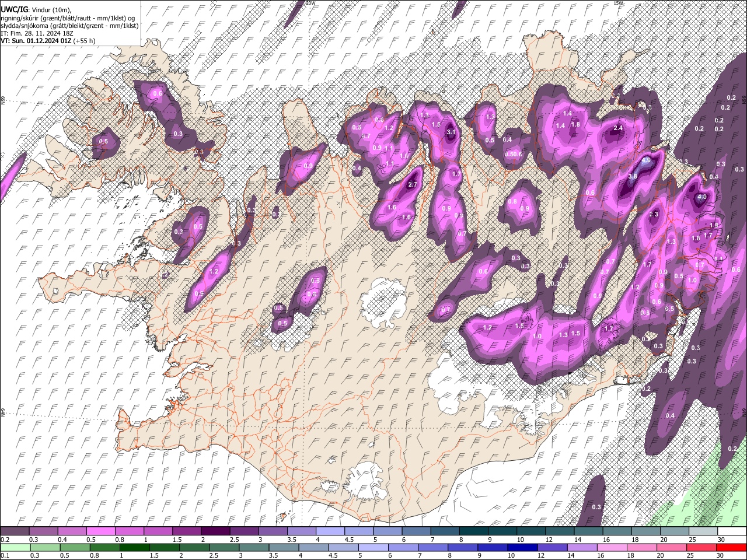The width and height of the screenshot is (747, 560).
Task: Click the 'slydda/snjókoma' description line
Action: 70,26
